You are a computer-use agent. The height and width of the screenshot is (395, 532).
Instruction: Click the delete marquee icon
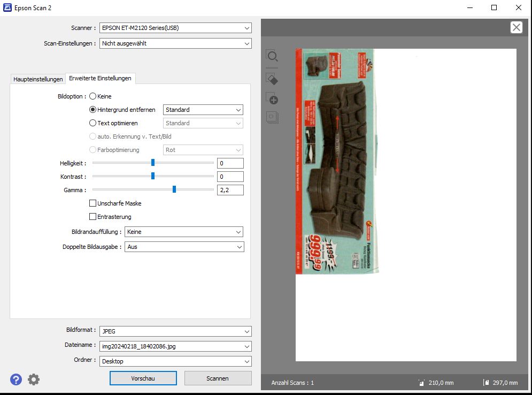(x=272, y=118)
